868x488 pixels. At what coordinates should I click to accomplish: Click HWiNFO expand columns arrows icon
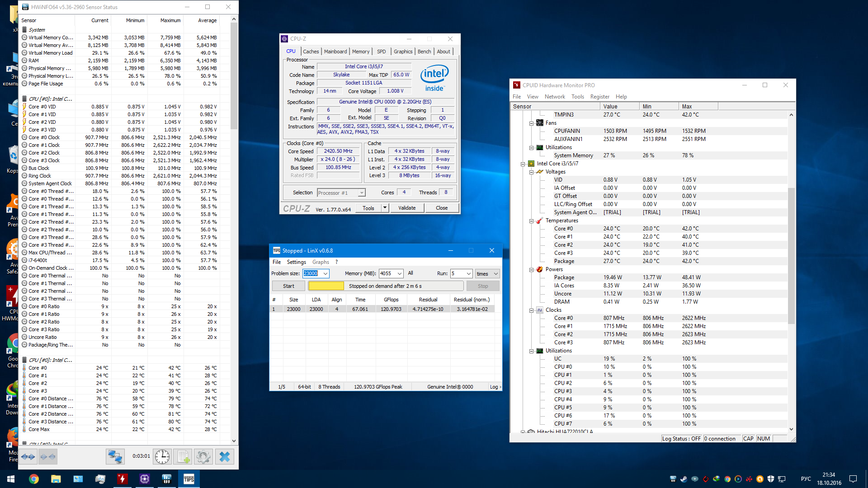[28, 457]
